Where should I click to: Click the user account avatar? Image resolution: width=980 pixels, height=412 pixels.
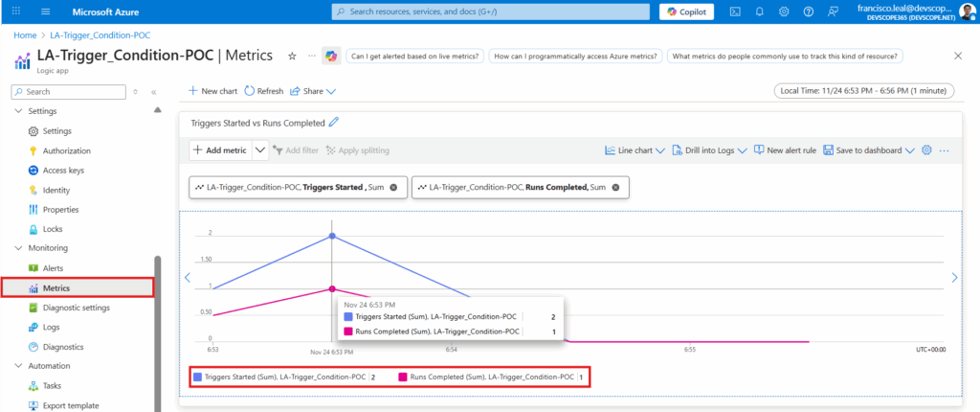coord(967,11)
